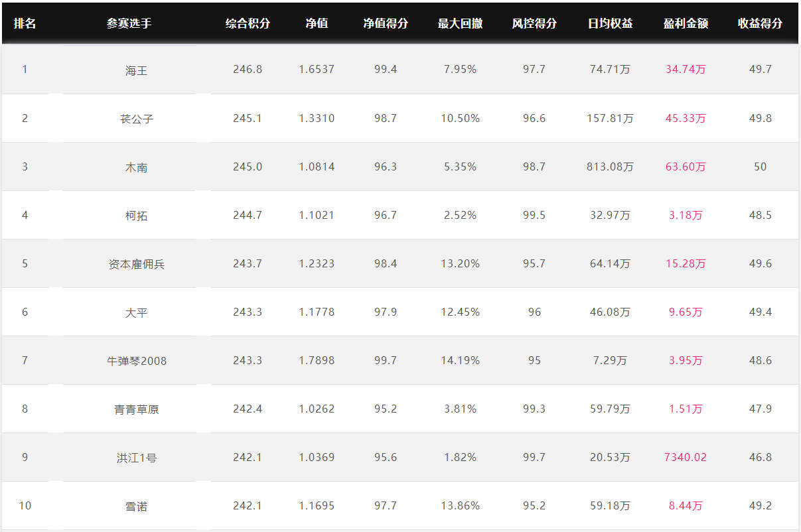Open contestant 海王 profile
The height and width of the screenshot is (532, 801).
136,70
